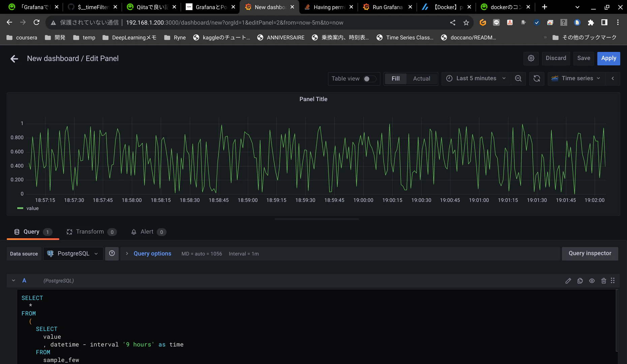Switch to the Run Grafana browser tab
This screenshot has width=627, height=364.
(x=387, y=7)
